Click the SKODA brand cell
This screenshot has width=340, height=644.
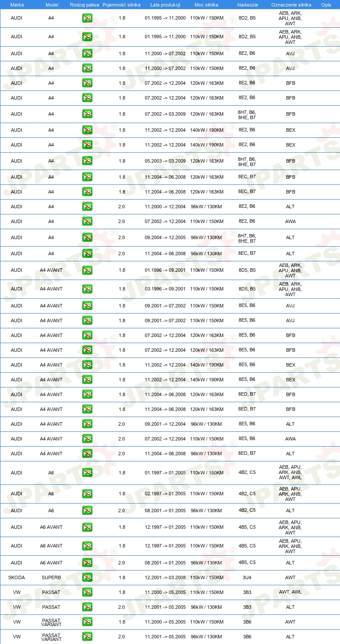point(17,577)
